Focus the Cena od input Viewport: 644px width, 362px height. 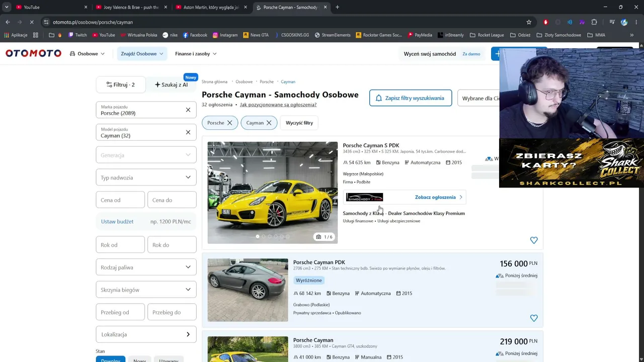click(x=120, y=200)
